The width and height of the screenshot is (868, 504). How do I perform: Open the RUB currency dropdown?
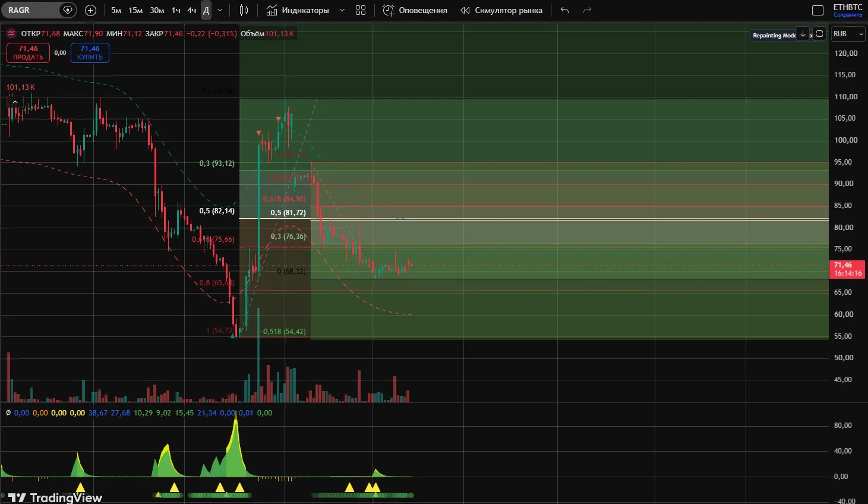tap(848, 34)
